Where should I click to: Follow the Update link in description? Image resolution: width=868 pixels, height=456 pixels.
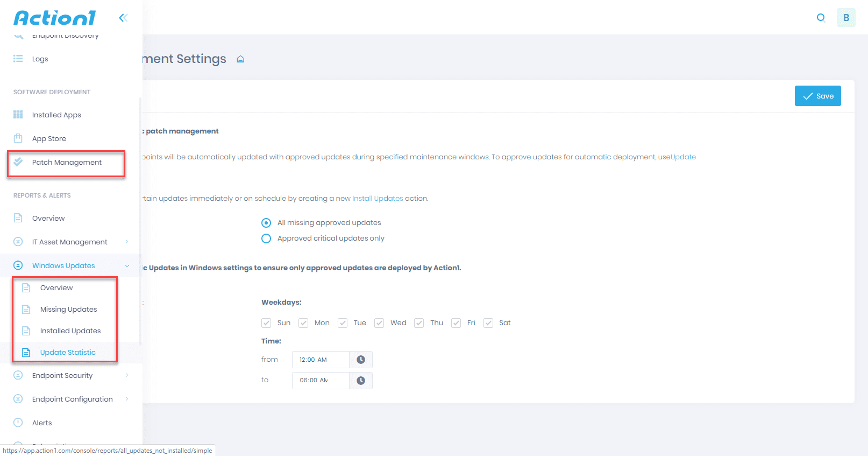tap(683, 157)
